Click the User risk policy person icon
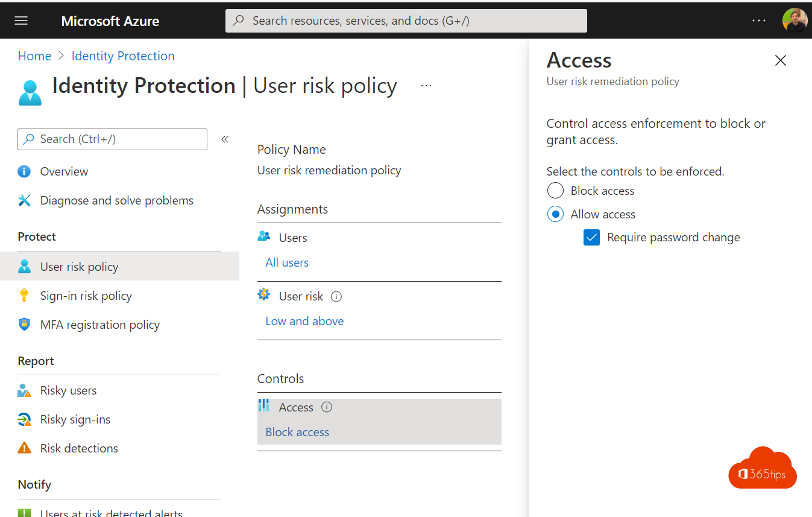Screen dimensions: 812x517 [24, 267]
